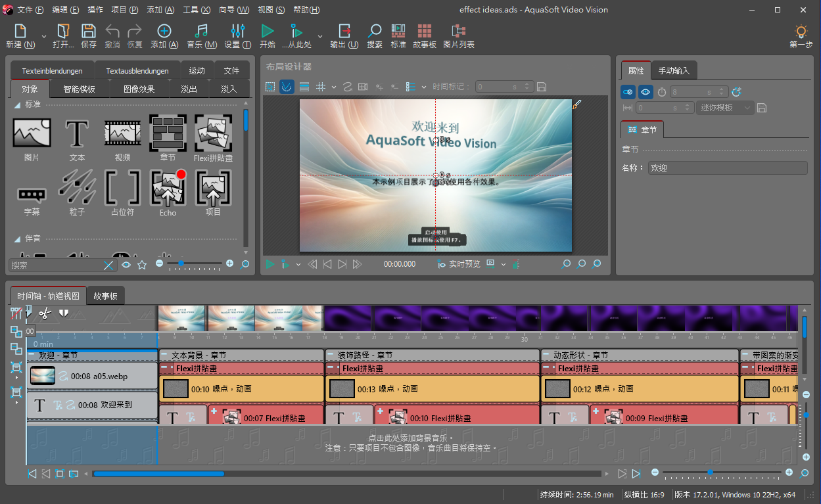Open the 向导 (W) menu
This screenshot has height=504, width=821.
[x=234, y=10]
